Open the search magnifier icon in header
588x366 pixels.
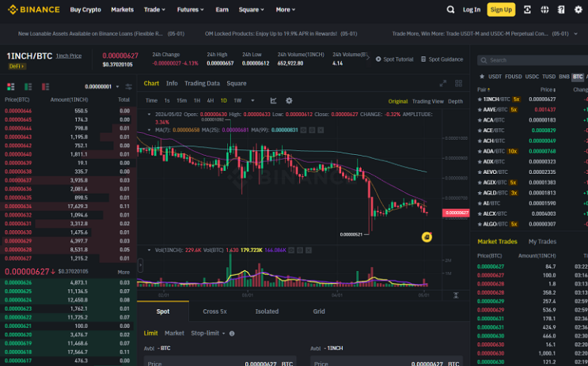tap(450, 9)
